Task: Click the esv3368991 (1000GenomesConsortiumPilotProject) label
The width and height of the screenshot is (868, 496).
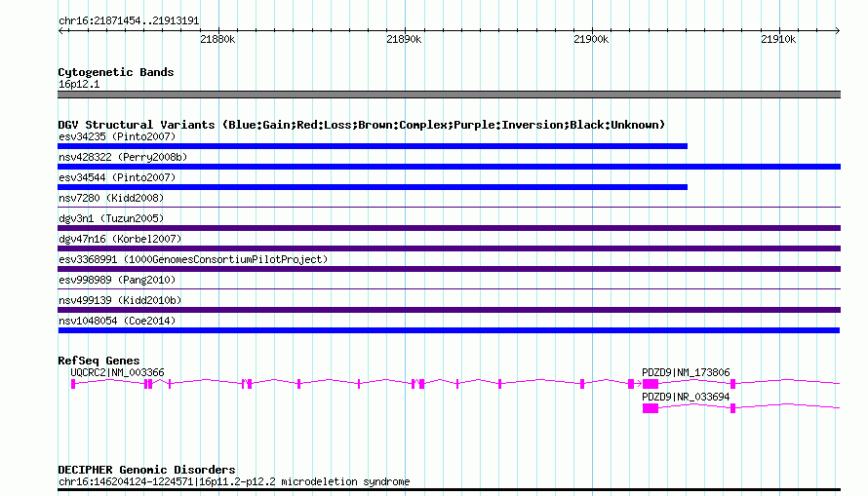Action: [x=193, y=259]
